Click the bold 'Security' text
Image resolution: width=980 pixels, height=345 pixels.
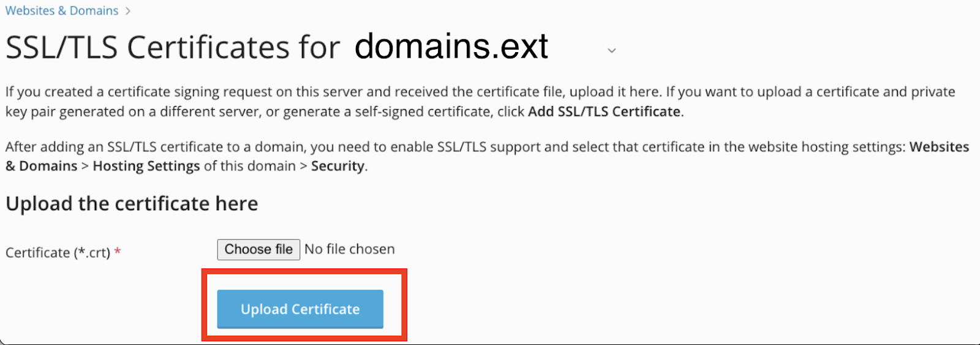(x=337, y=166)
